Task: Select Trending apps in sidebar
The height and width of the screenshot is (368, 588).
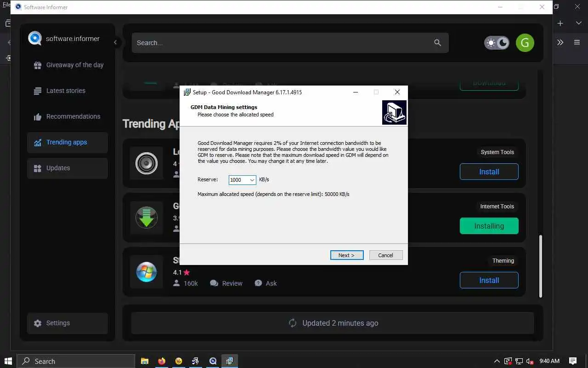Action: tap(67, 143)
